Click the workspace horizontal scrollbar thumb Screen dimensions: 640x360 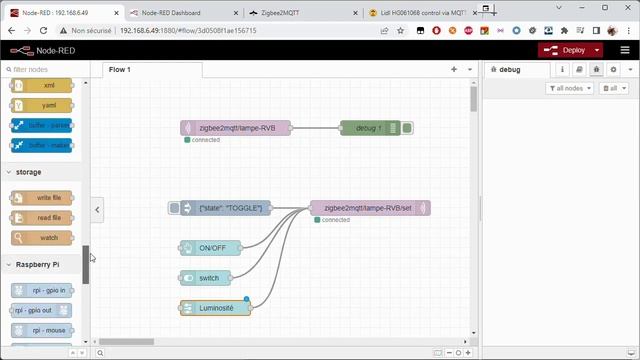coord(127,342)
